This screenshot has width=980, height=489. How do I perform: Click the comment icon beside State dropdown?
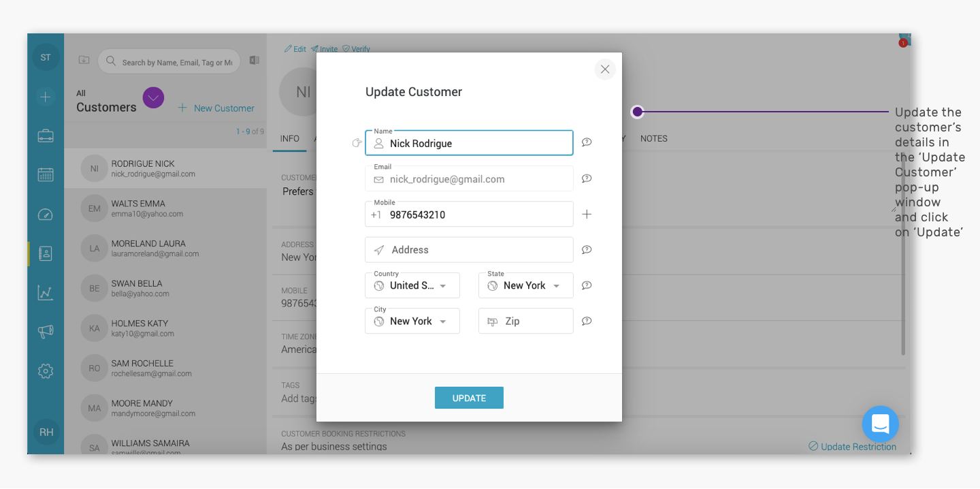587,285
